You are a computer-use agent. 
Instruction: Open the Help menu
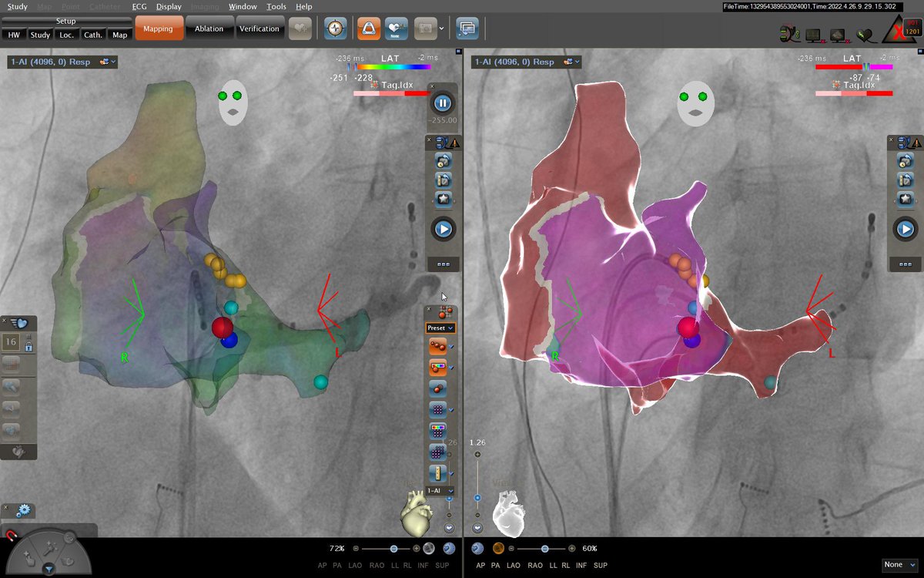[304, 6]
